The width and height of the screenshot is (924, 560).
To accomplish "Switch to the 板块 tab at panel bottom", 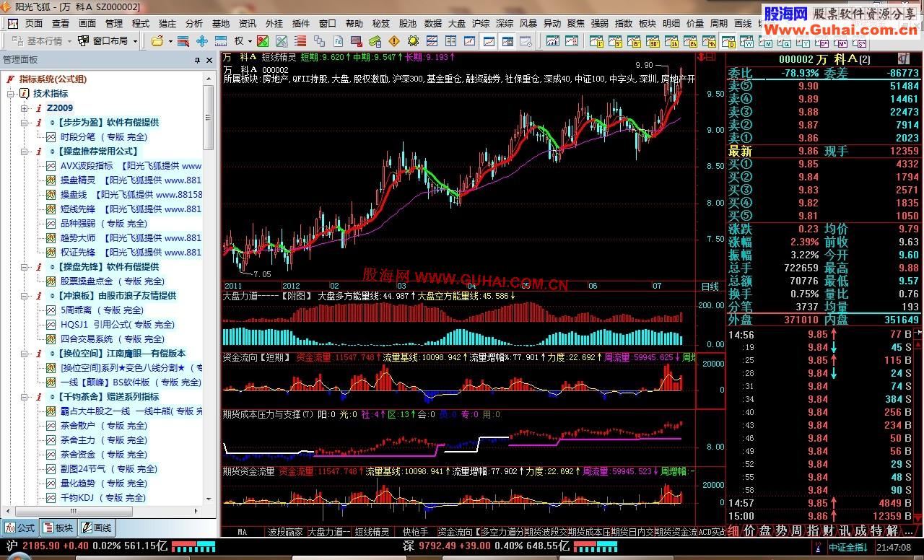I will point(58,528).
